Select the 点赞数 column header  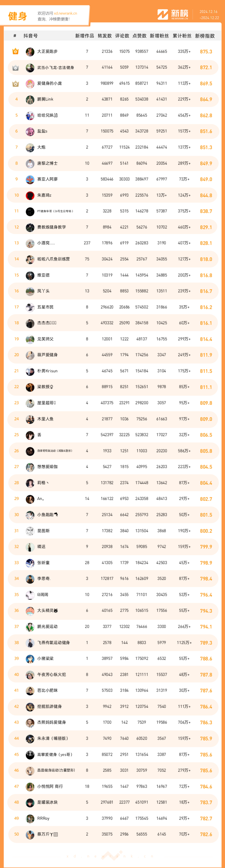(x=139, y=36)
